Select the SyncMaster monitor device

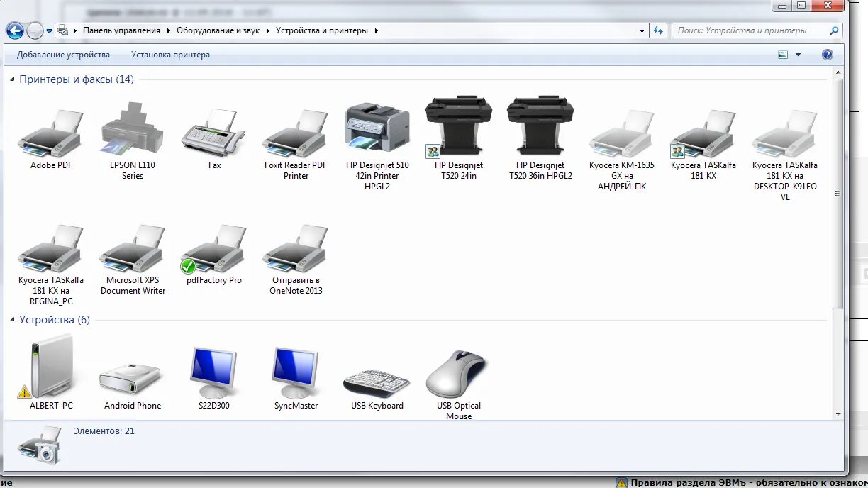point(296,378)
